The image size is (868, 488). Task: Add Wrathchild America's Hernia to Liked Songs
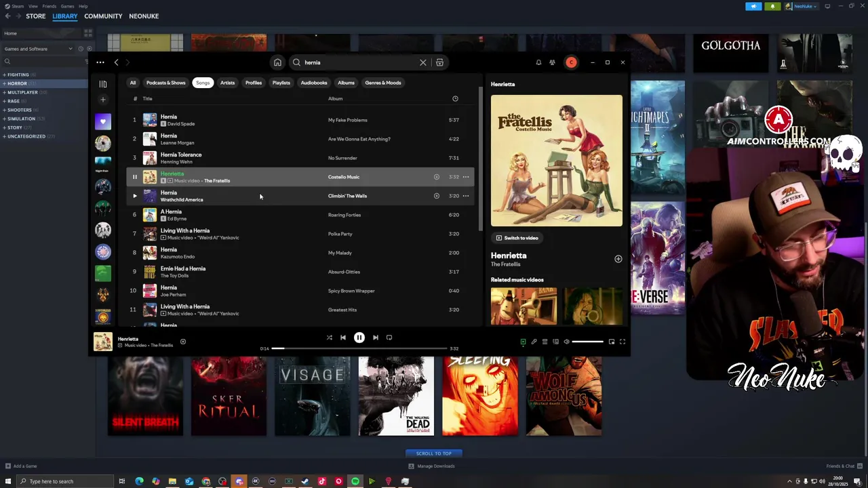click(x=437, y=196)
